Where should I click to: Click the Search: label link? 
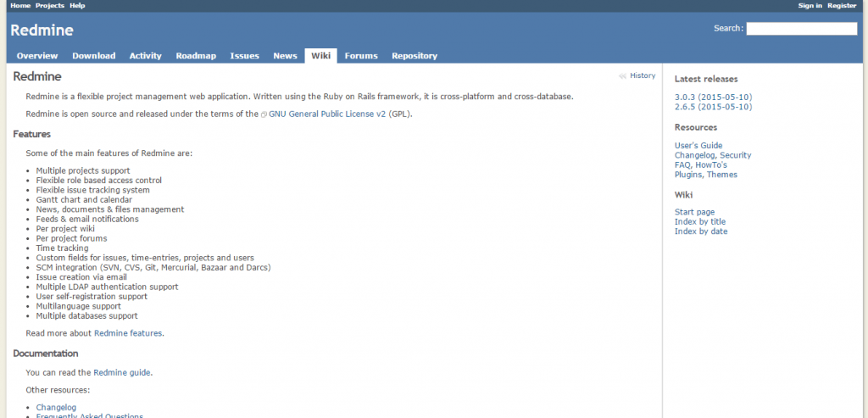click(728, 28)
